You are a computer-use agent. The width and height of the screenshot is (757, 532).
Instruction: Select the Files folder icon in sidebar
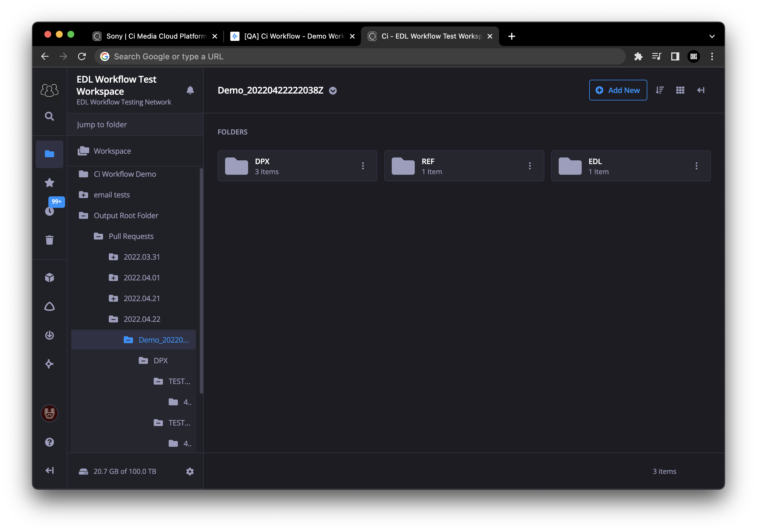pyautogui.click(x=50, y=154)
